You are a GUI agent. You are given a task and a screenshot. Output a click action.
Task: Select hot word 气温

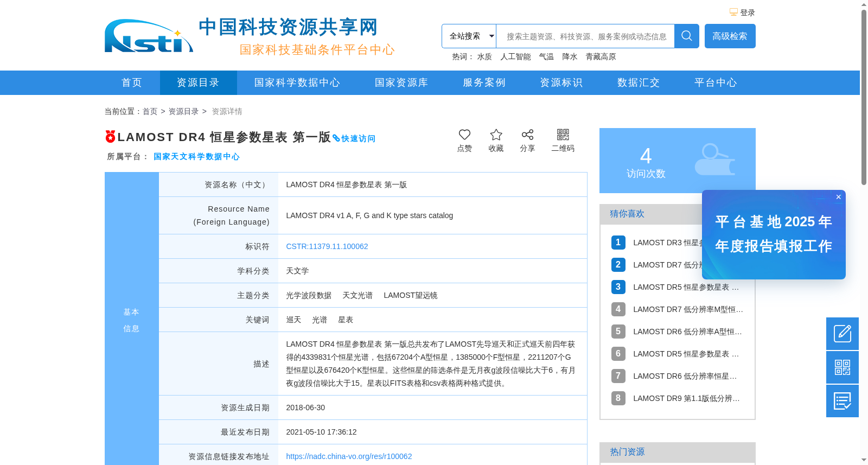pyautogui.click(x=546, y=56)
